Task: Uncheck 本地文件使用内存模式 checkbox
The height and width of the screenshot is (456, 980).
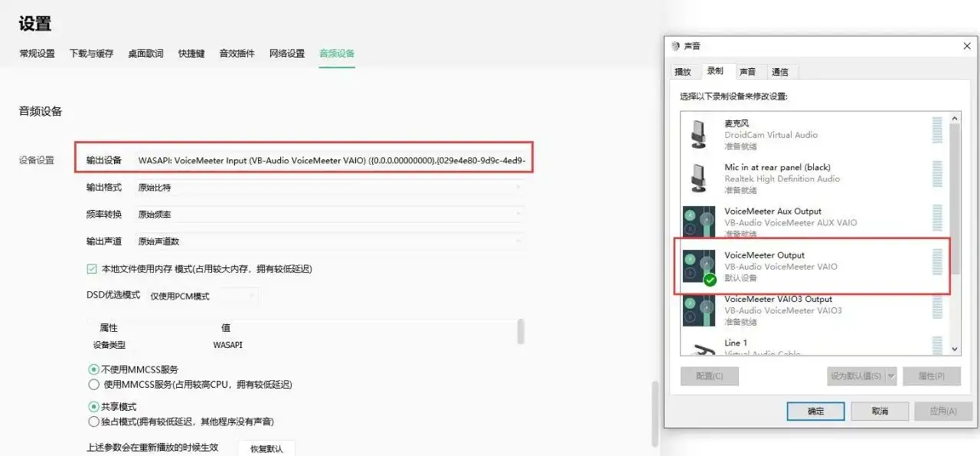Action: pyautogui.click(x=93, y=268)
